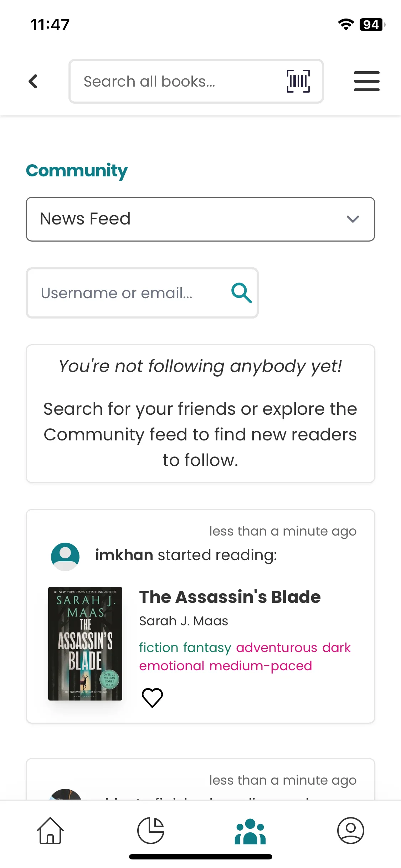Like The Assassin's Blade post
Screen dimensions: 401x868
click(152, 698)
